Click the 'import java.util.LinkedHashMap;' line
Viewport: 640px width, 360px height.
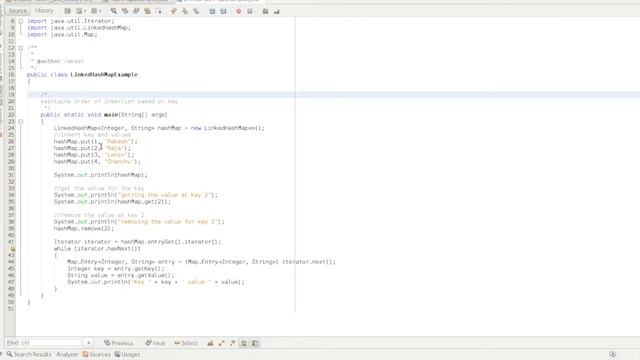tap(79, 28)
